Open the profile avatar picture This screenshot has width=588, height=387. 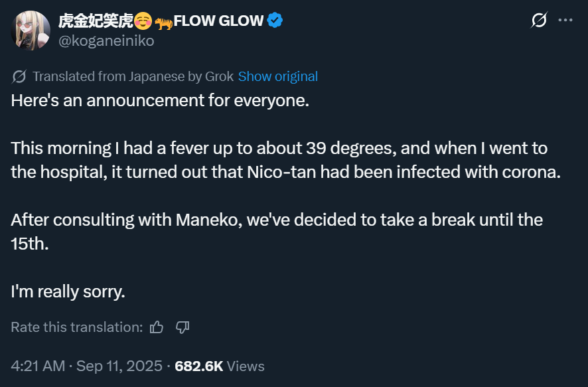[30, 31]
